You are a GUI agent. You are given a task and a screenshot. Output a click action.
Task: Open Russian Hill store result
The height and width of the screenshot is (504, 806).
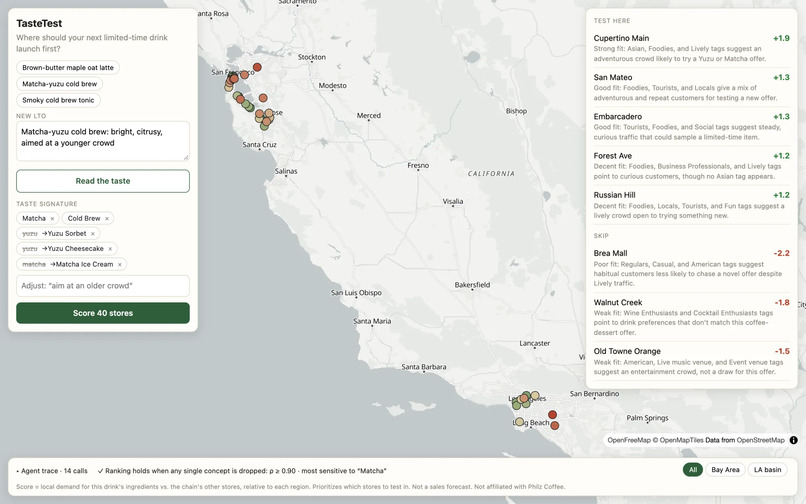pyautogui.click(x=691, y=205)
